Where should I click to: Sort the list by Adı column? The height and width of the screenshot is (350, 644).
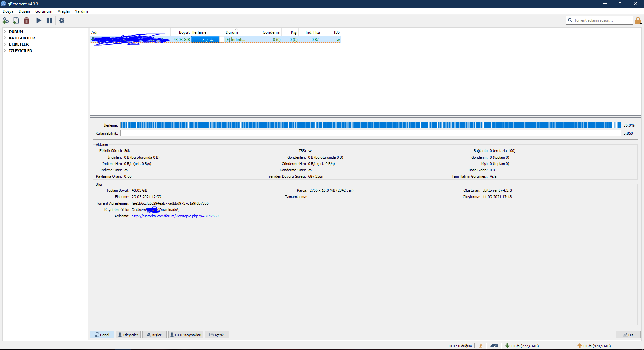(130, 32)
